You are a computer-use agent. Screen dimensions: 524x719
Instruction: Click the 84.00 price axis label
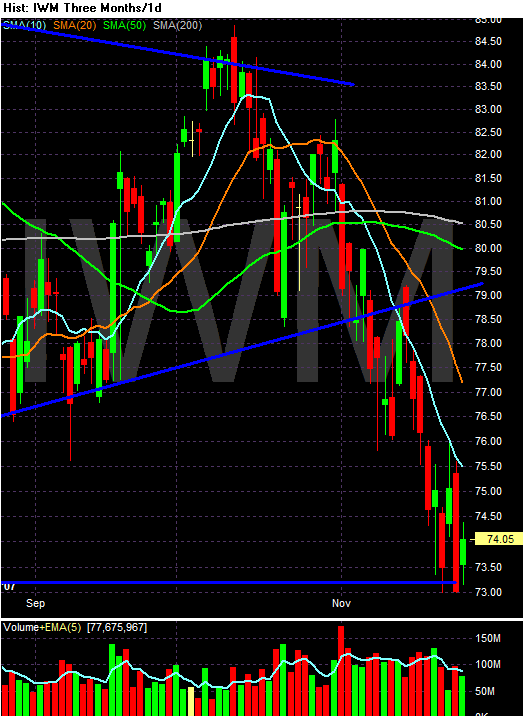click(x=488, y=64)
